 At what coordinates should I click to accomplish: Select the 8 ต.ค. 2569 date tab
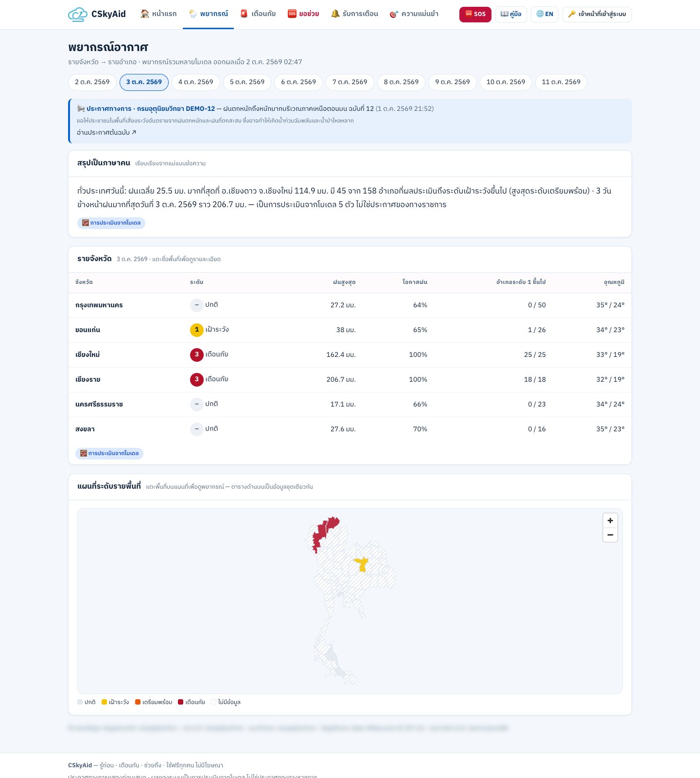coord(402,82)
